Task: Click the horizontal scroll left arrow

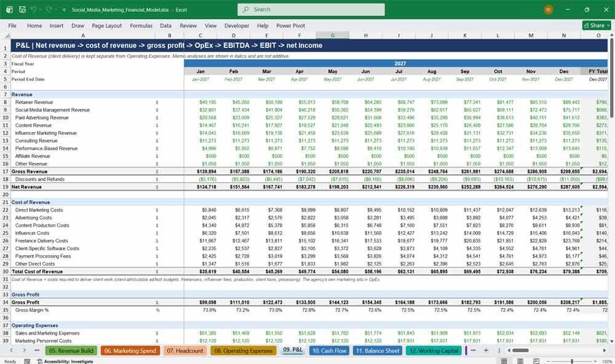Action: tap(509, 350)
